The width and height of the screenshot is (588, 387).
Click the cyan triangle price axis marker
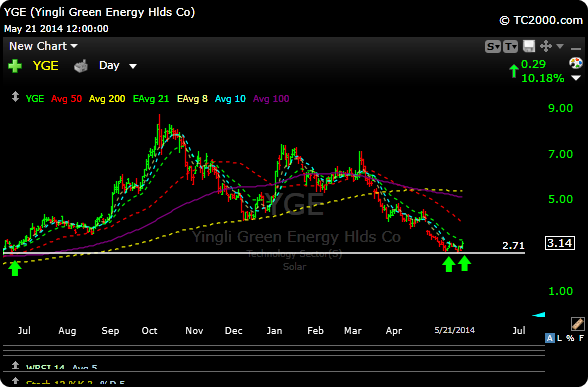pos(538,315)
